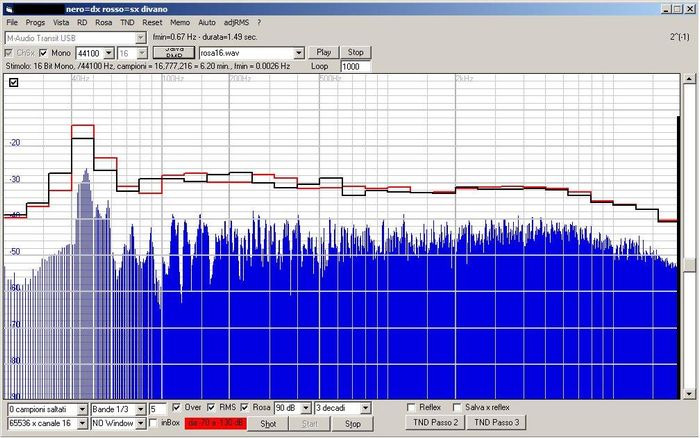The width and height of the screenshot is (700, 438).
Task: Click the TND Passo 3 button
Action: (x=496, y=422)
